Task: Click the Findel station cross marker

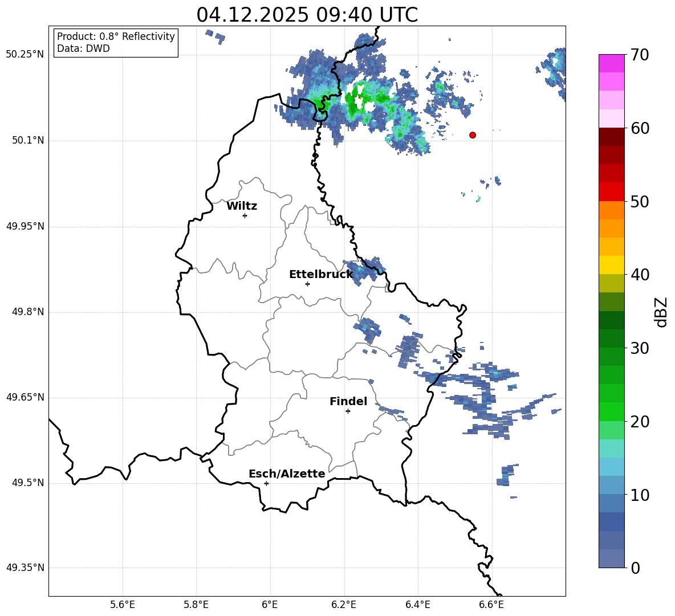Action: [x=348, y=411]
